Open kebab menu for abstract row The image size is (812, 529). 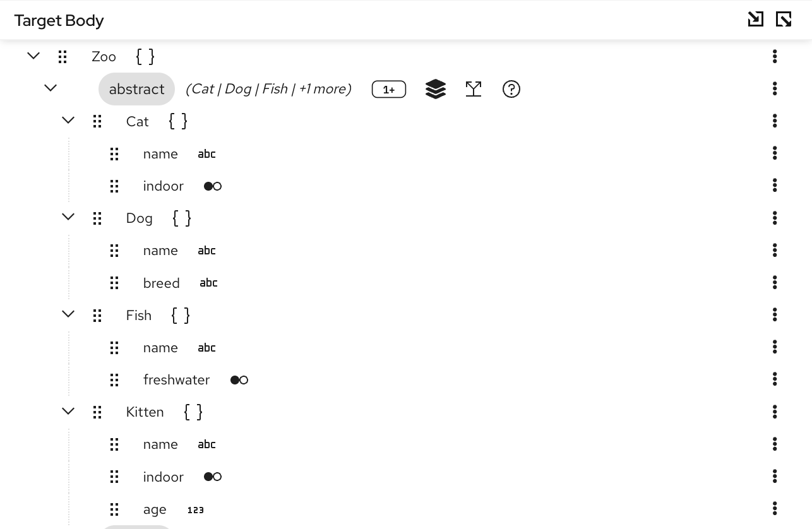[x=775, y=88]
